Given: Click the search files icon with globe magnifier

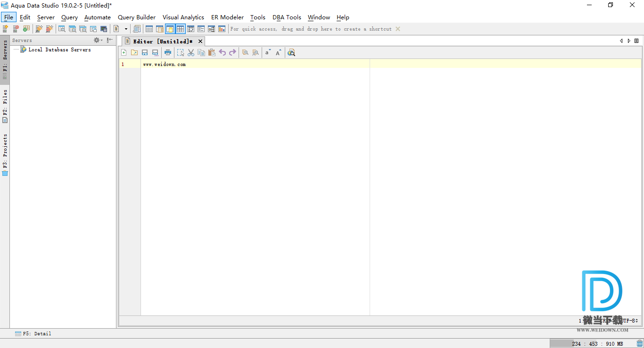Looking at the screenshot, I should [x=291, y=52].
